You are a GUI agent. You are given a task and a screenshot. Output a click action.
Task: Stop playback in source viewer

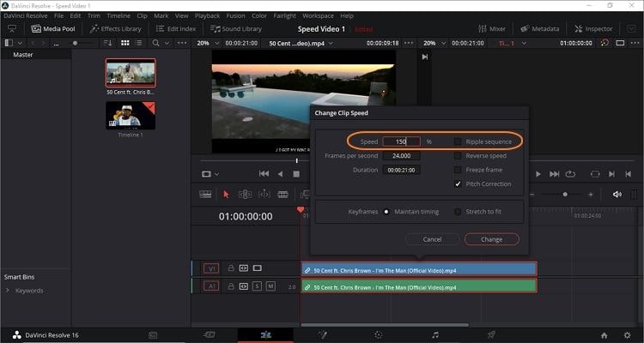(296, 174)
